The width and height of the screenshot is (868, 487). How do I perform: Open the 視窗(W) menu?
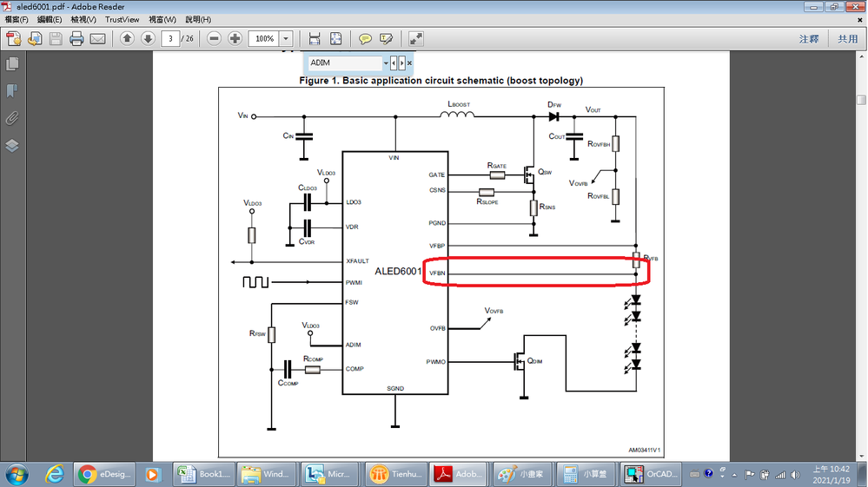pyautogui.click(x=162, y=19)
